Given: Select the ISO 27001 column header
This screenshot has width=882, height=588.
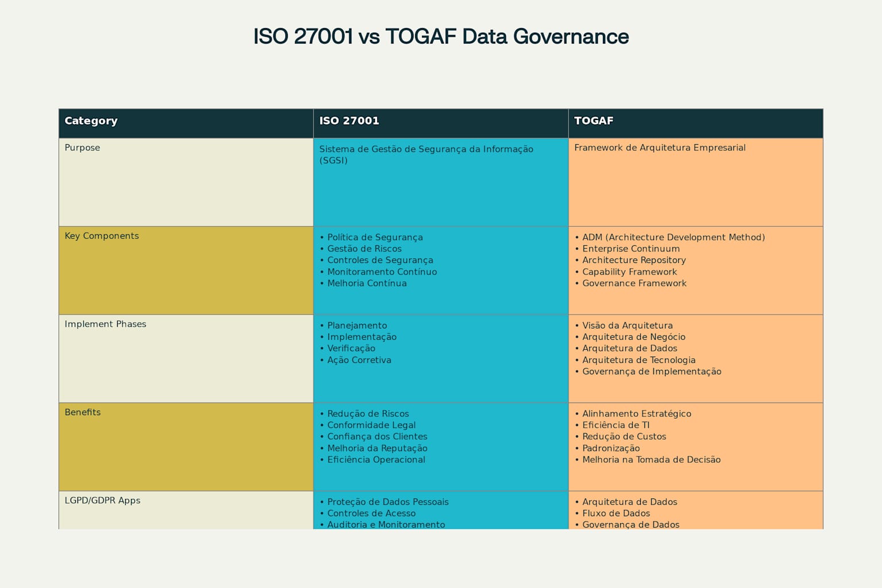Looking at the screenshot, I should (x=349, y=121).
